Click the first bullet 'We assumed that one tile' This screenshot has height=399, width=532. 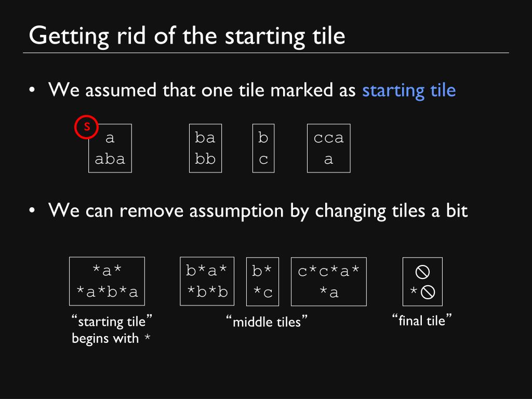point(202,90)
